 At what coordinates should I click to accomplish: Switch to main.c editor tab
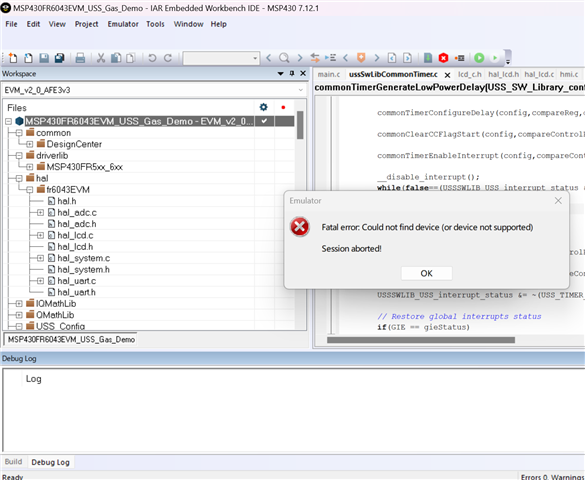[329, 74]
